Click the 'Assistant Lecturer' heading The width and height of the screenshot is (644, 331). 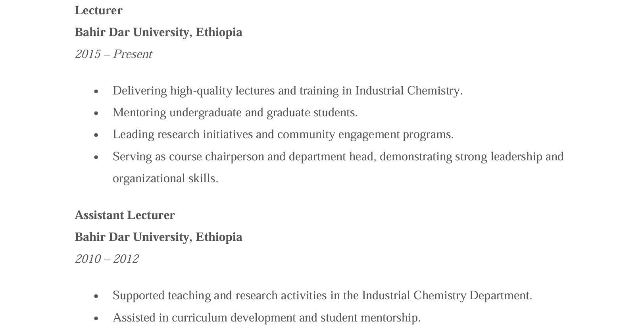[x=125, y=215]
